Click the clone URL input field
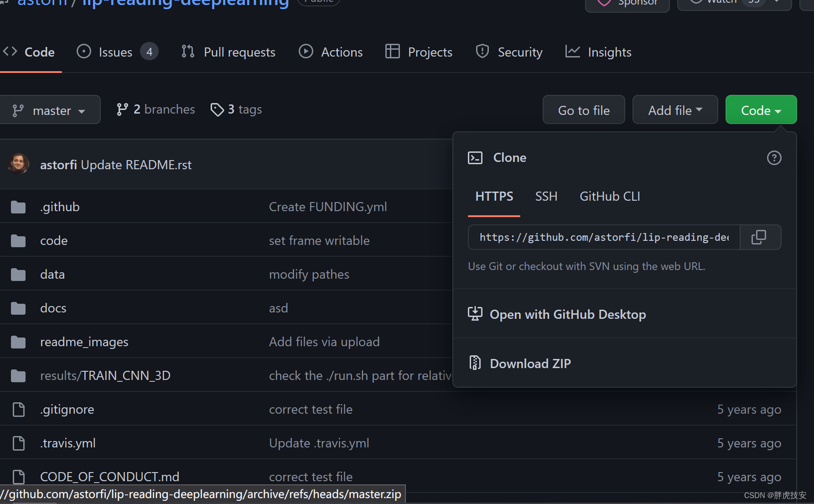Viewport: 814px width, 504px height. point(604,237)
